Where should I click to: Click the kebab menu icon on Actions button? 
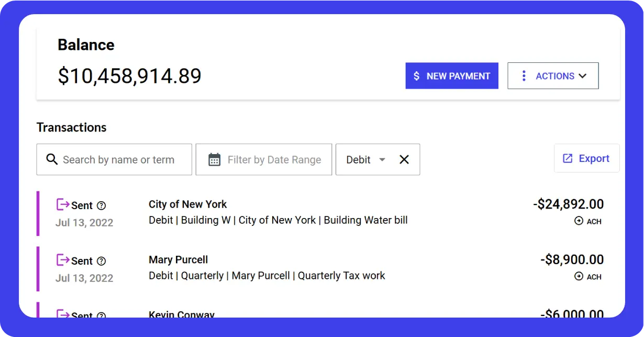[x=524, y=75]
